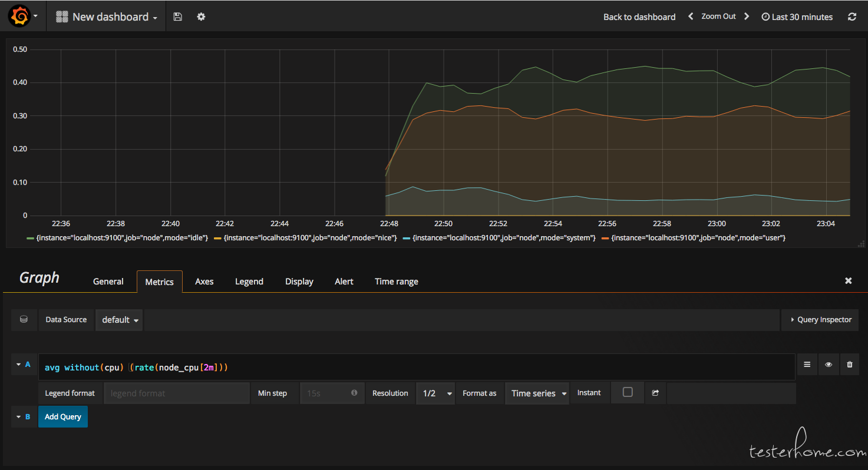Open the query A hamburger menu icon
The height and width of the screenshot is (470, 868).
point(807,365)
